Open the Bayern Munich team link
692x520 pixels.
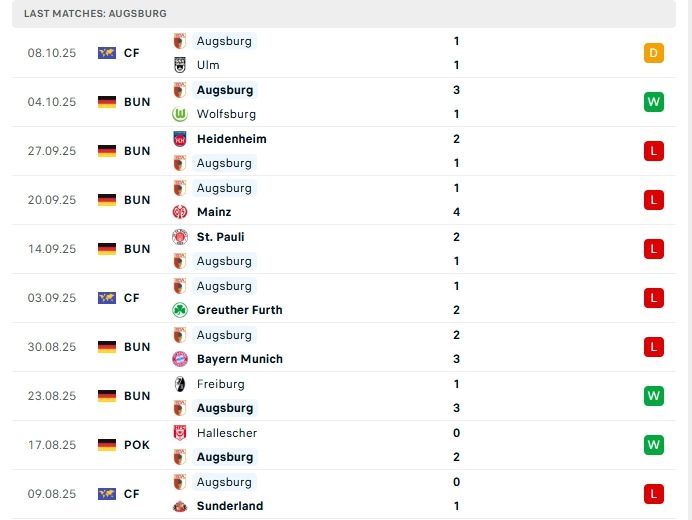point(240,359)
